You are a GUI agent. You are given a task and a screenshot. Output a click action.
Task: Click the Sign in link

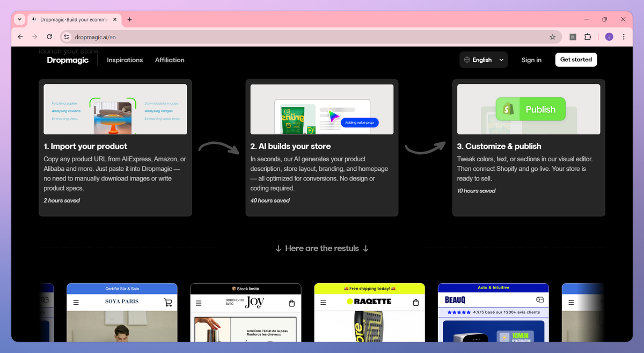point(531,60)
